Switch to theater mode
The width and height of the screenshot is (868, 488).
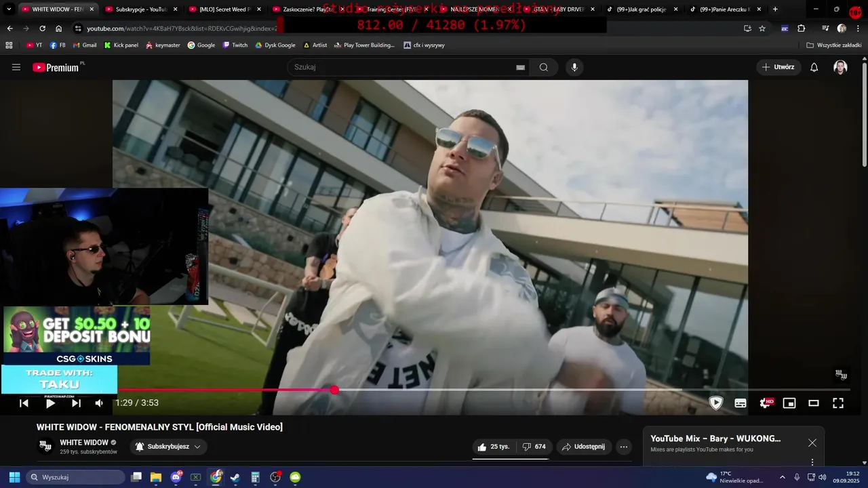pos(814,403)
